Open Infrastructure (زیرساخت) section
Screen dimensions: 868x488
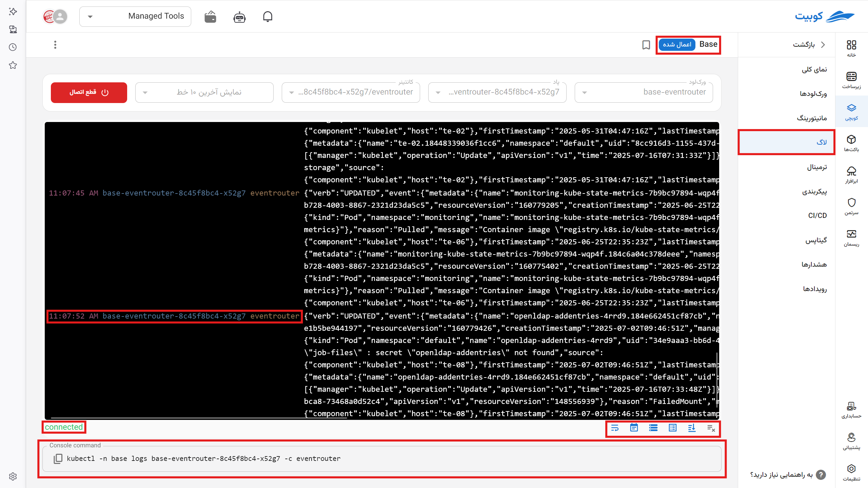(x=851, y=80)
